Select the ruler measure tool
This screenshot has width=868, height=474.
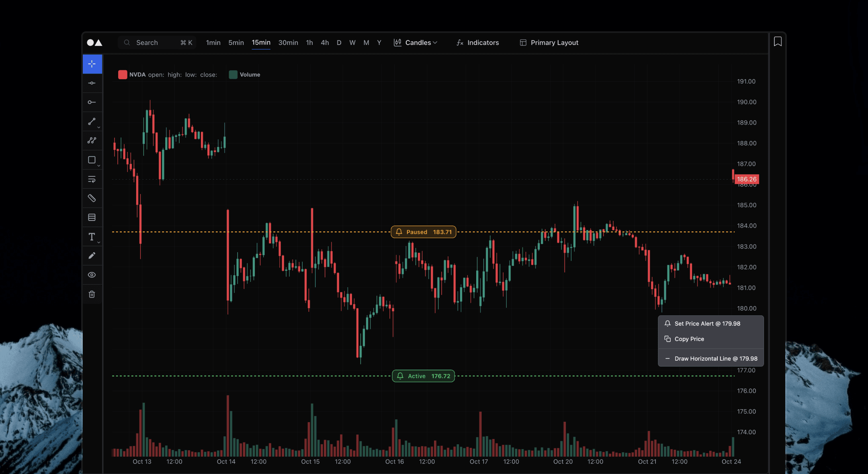92,198
